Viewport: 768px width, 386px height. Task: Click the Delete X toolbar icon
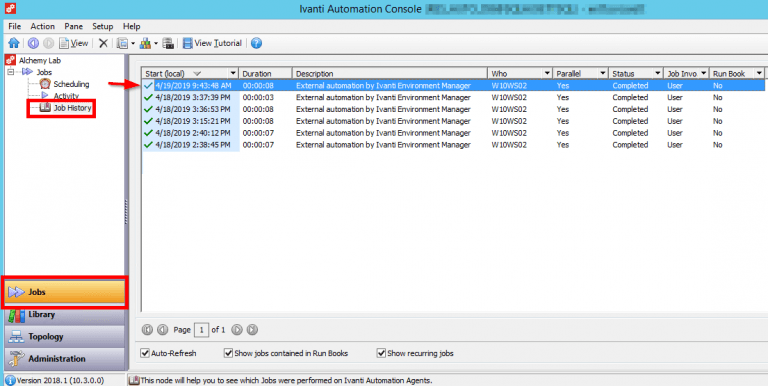tap(103, 43)
